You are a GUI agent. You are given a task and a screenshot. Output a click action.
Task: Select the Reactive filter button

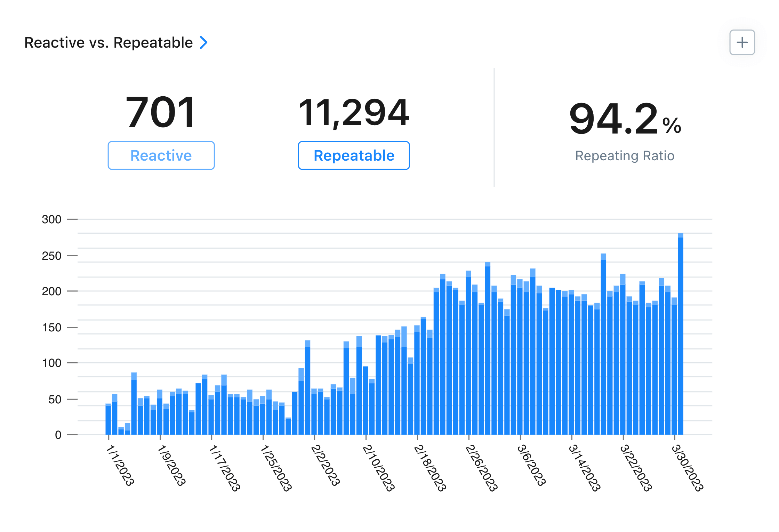[161, 156]
